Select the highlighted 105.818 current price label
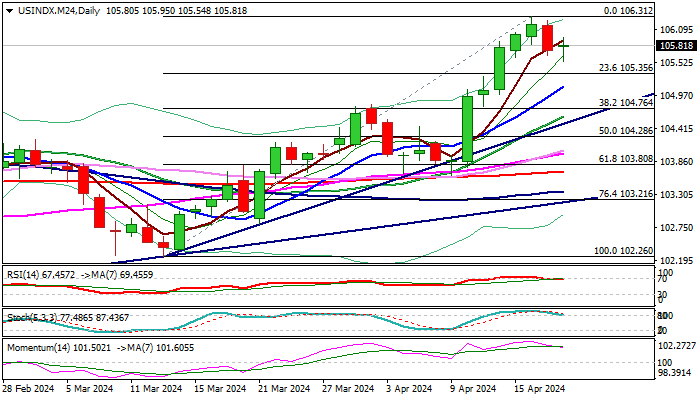The image size is (700, 400). [675, 46]
